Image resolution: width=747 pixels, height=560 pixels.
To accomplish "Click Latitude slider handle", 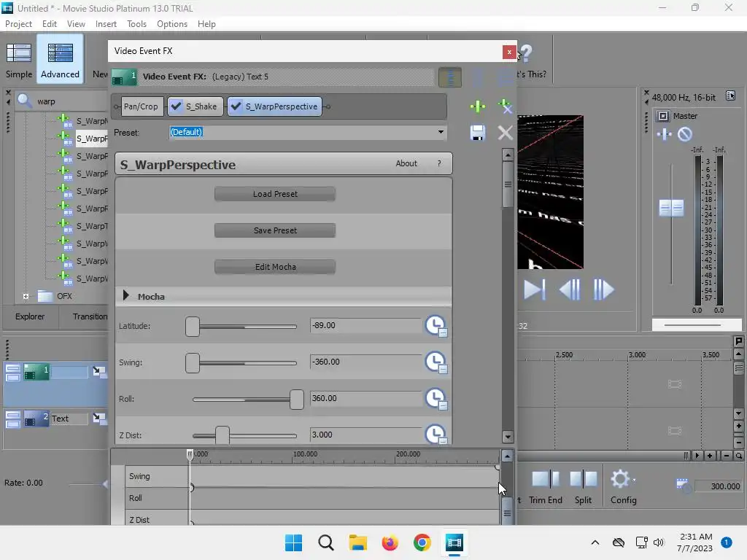I will [193, 327].
